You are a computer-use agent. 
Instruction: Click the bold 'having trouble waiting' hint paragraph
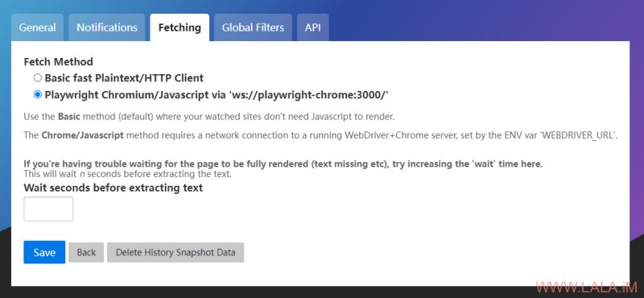[x=283, y=163]
